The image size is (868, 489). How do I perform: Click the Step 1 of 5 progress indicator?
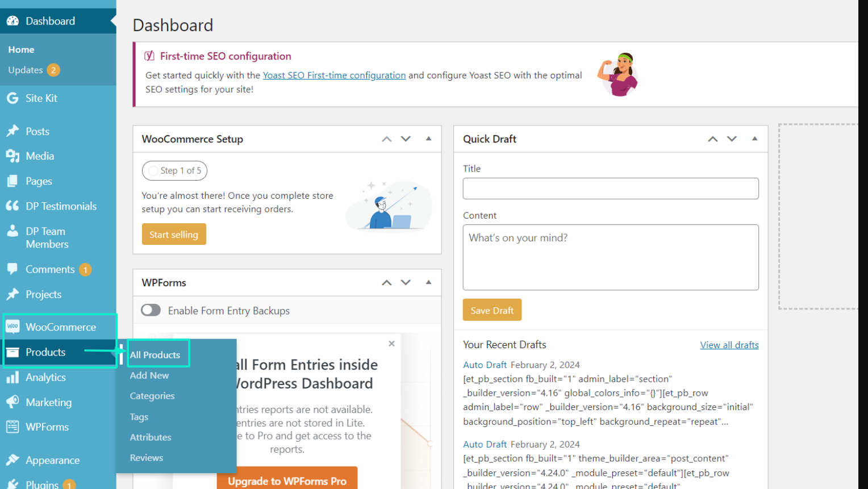click(x=174, y=170)
